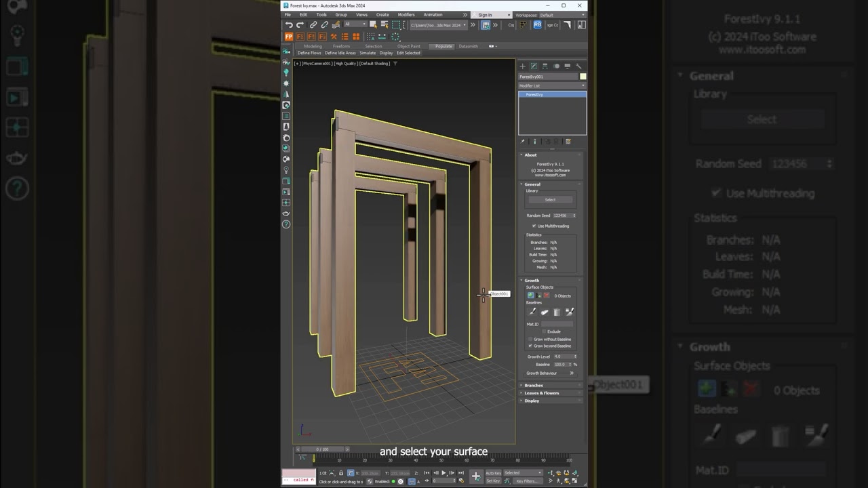Click the red remove Surface Objects icon
This screenshot has height=488, width=868.
(x=547, y=296)
